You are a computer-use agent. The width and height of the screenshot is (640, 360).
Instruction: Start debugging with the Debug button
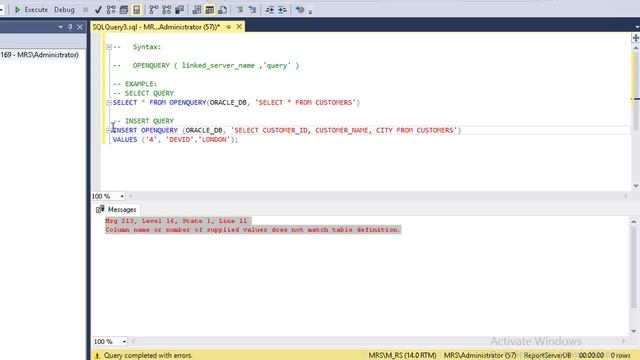tap(64, 9)
